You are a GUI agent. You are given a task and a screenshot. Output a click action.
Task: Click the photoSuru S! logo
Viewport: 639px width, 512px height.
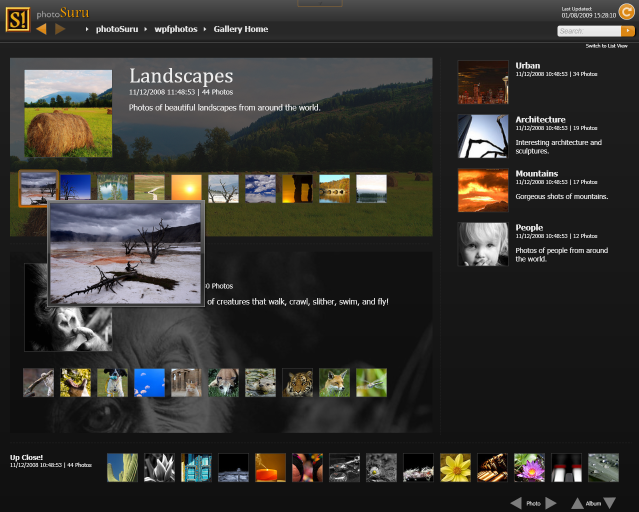click(17, 19)
